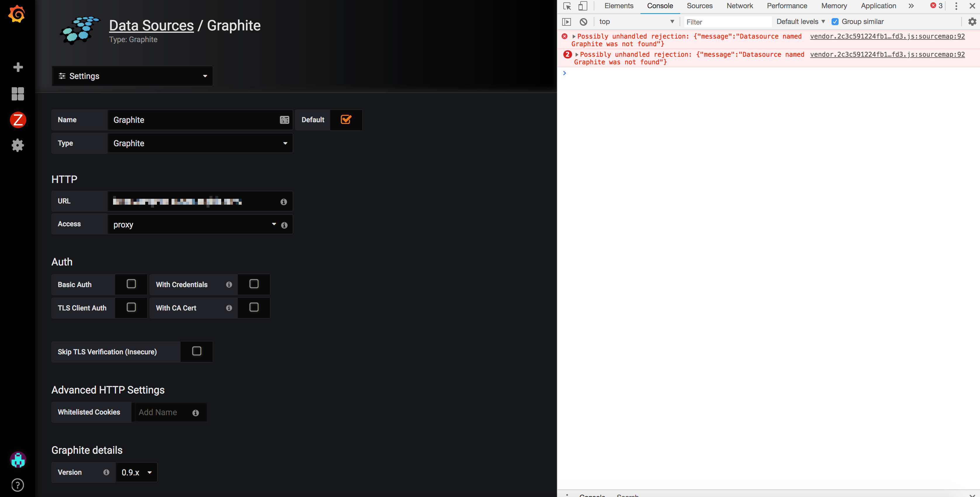Screen dimensions: 980x497
Task: Enable Basic Auth
Action: (x=131, y=284)
